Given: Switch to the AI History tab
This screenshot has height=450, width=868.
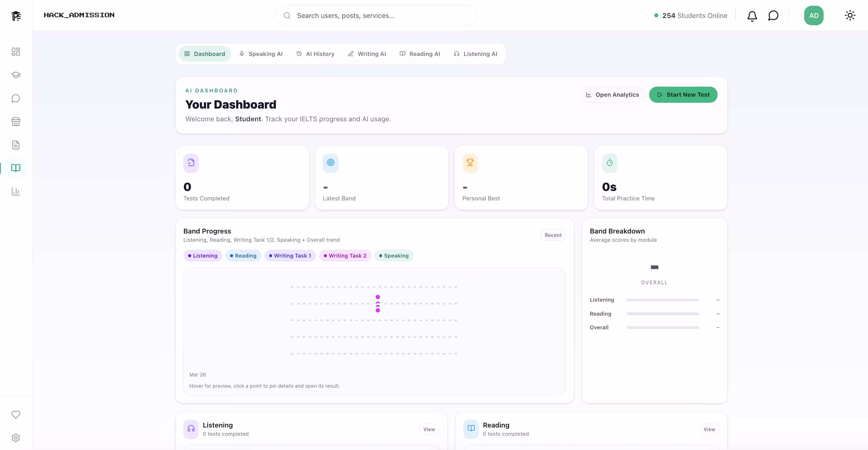Looking at the screenshot, I should (x=315, y=54).
